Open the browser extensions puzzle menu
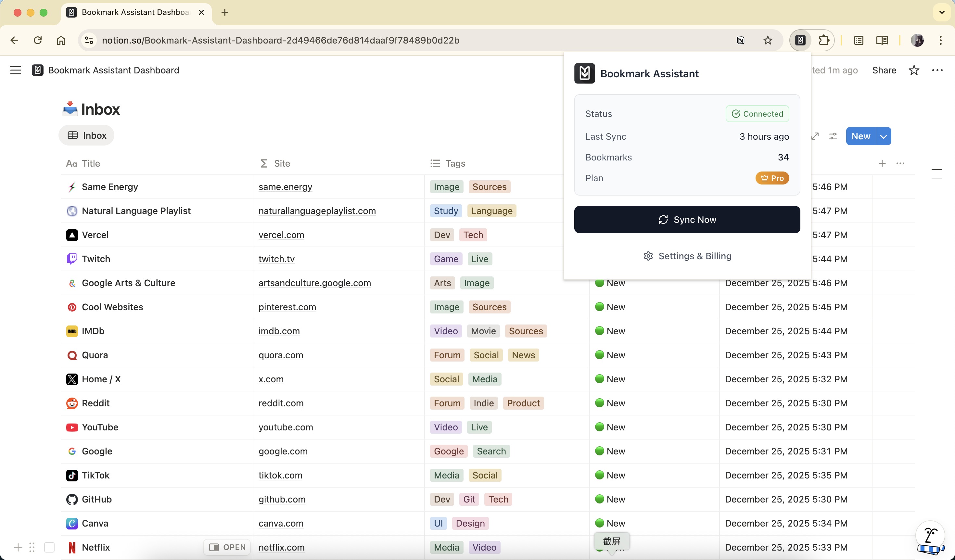 pos(825,40)
